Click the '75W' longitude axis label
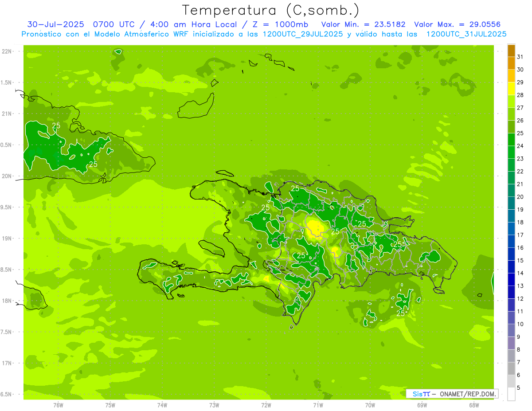This screenshot has height=411, width=532. 110,405
